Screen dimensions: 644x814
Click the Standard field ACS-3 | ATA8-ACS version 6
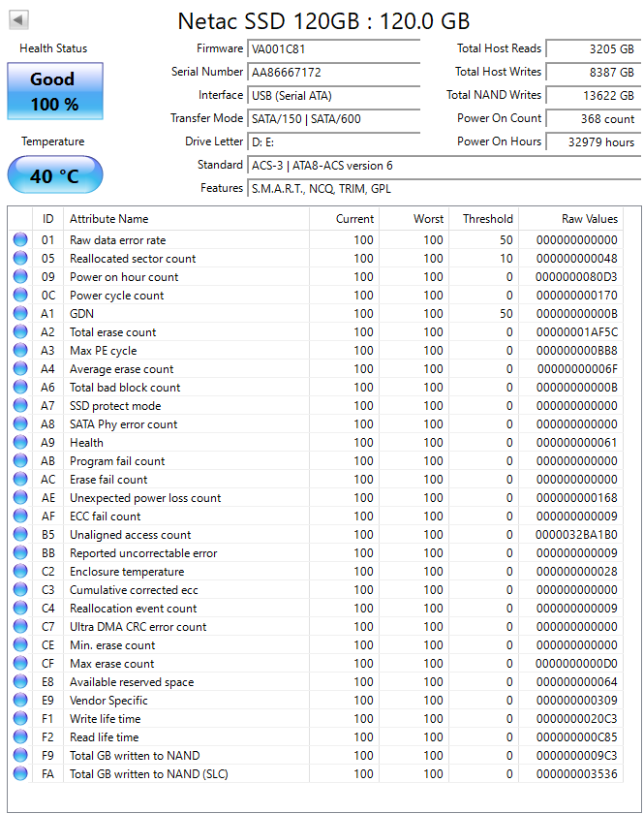(x=445, y=166)
